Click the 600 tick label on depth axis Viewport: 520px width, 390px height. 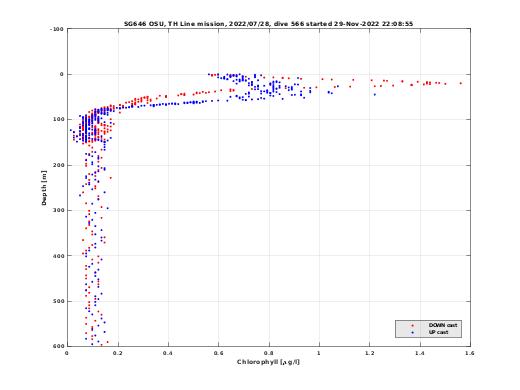pyautogui.click(x=58, y=346)
